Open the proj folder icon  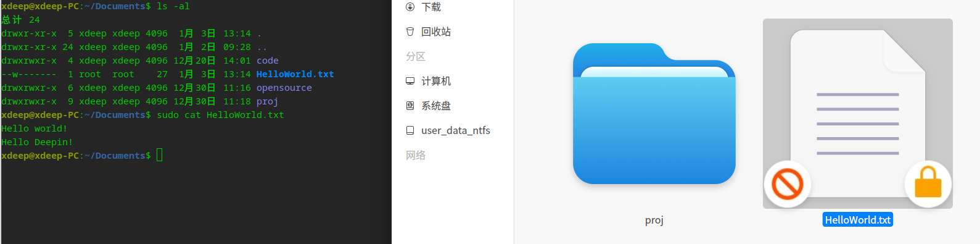(x=654, y=114)
